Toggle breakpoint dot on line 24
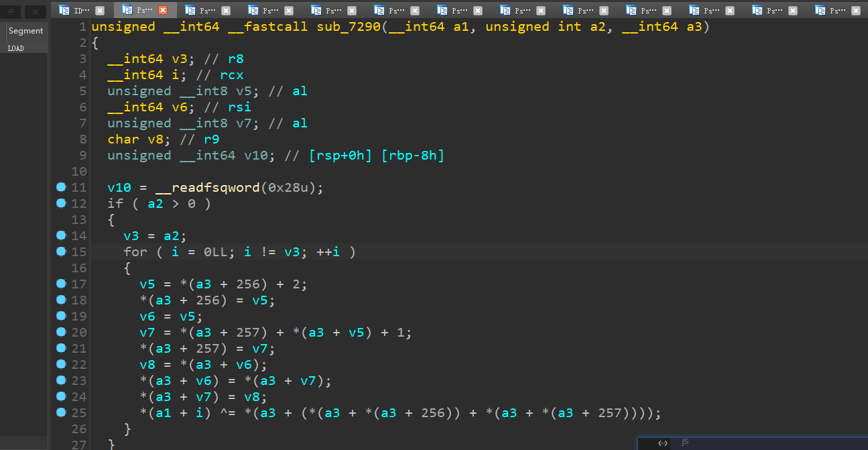 61,396
